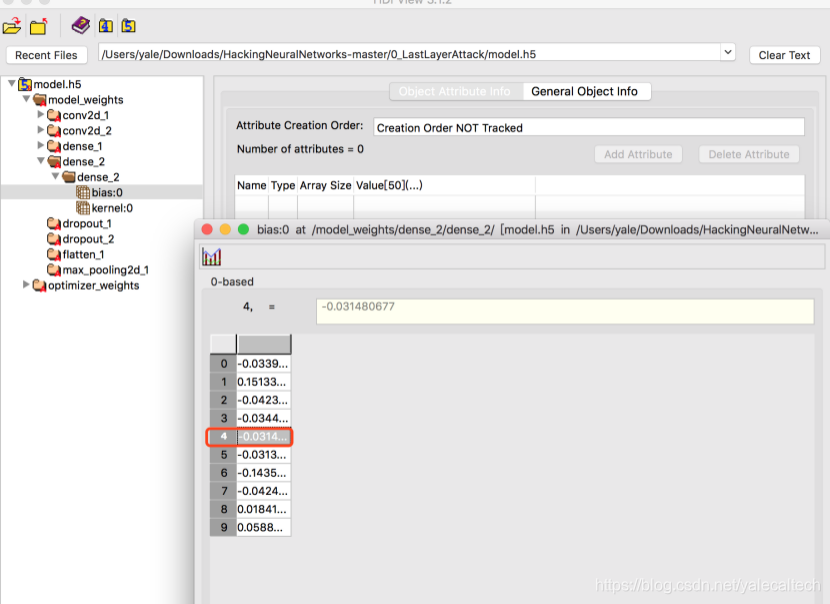Viewport: 830px width, 604px height.
Task: Collapse the inner dense_2 subgroup
Action: [55, 176]
